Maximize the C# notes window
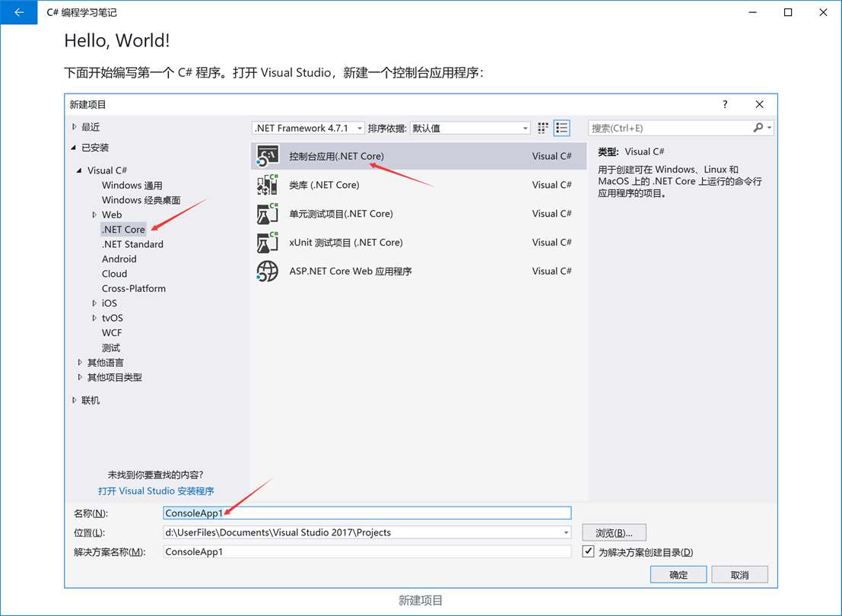The height and width of the screenshot is (616, 842). (x=788, y=12)
